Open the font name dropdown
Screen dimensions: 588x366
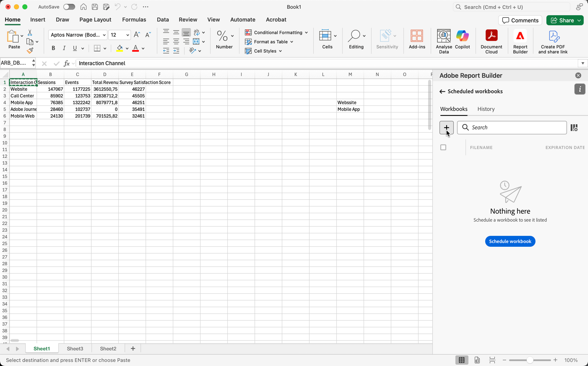pos(104,35)
